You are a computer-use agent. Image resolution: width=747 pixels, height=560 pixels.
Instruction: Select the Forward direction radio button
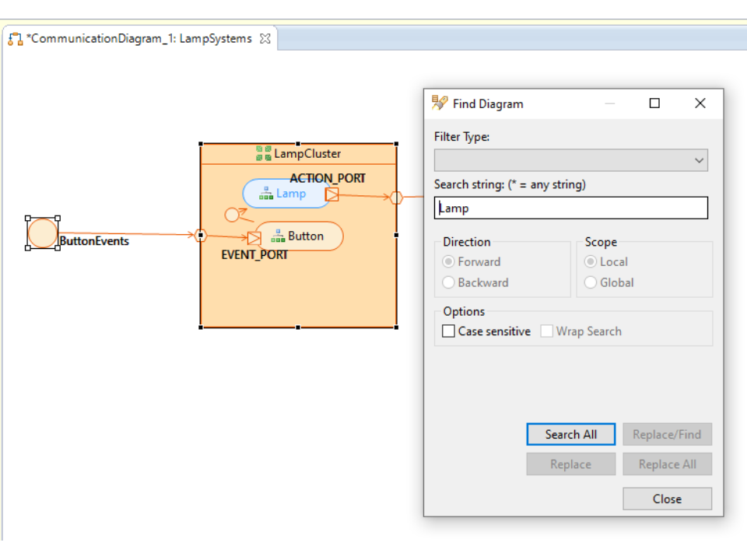click(449, 262)
